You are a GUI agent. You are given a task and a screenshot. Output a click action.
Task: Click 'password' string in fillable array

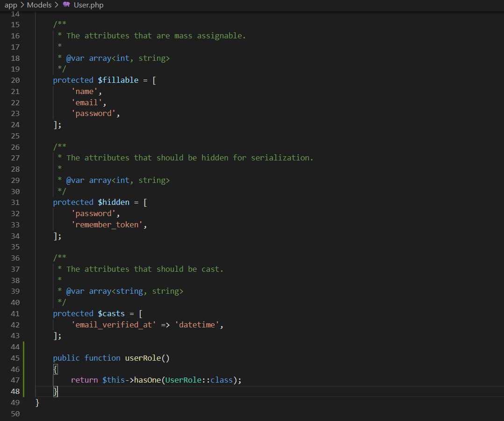(93, 114)
